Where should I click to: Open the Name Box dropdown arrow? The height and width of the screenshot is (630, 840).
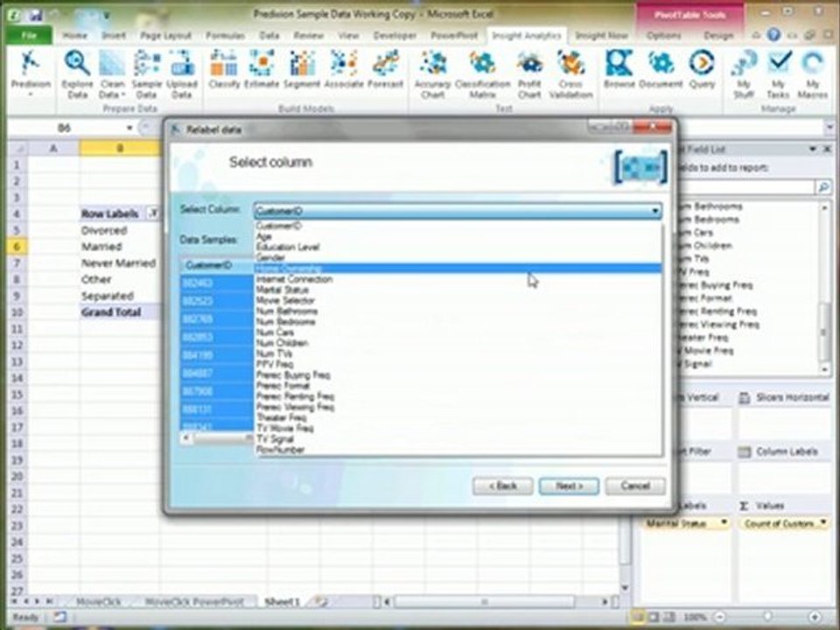[x=129, y=128]
